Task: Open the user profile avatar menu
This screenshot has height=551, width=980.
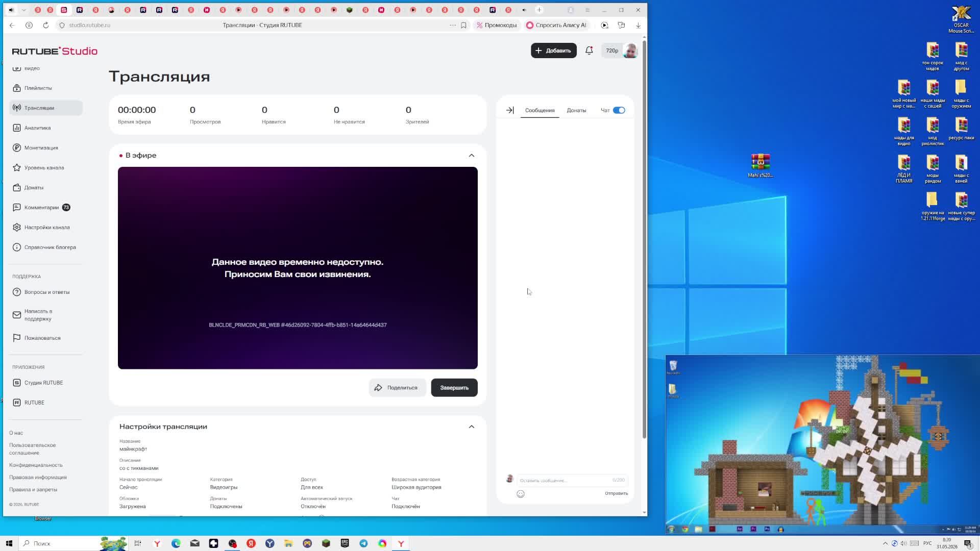Action: click(630, 51)
